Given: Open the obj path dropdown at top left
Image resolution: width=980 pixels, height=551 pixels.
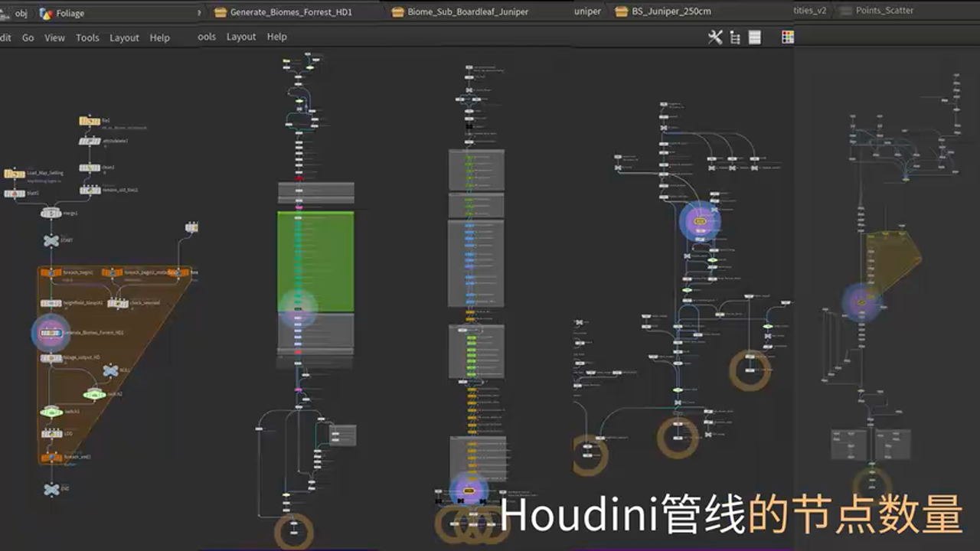Looking at the screenshot, I should tap(21, 13).
